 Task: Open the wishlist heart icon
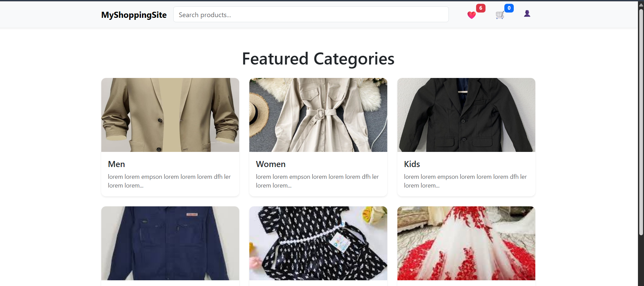(471, 15)
